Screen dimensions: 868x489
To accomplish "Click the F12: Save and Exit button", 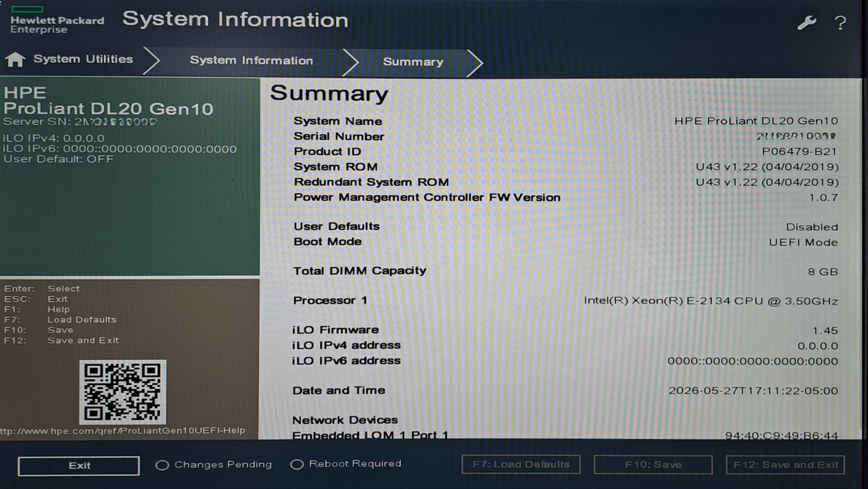I will pos(786,465).
